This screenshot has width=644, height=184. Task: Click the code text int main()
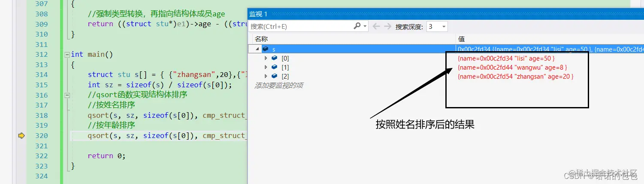tap(92, 54)
